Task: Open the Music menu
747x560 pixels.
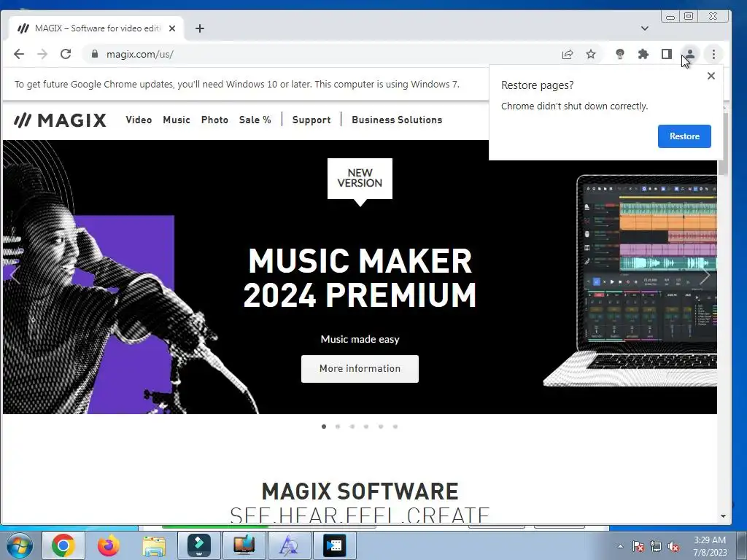Action: coord(177,120)
